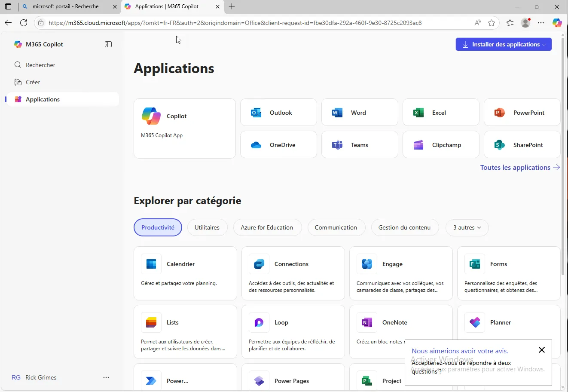Image resolution: width=568 pixels, height=392 pixels.
Task: Open the OneDrive app tile
Action: (x=278, y=145)
